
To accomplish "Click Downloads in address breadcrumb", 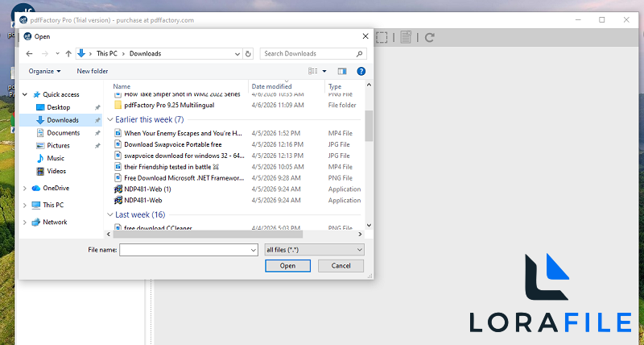I will click(x=146, y=53).
